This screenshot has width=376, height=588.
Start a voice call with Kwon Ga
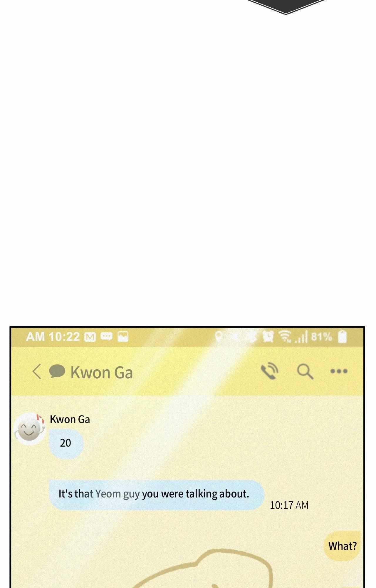coord(269,372)
